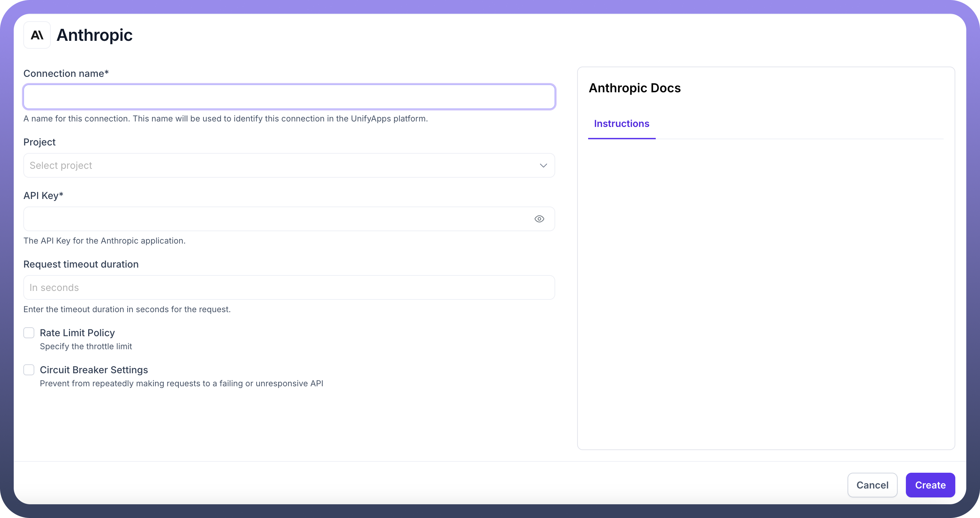This screenshot has height=518, width=980.
Task: Click the Anthropic page title
Action: pos(94,35)
